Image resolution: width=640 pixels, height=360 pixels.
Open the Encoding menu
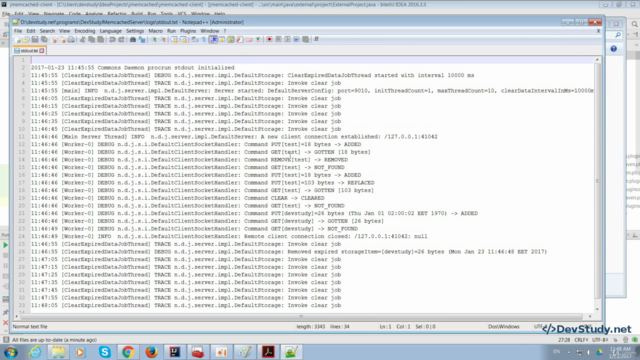click(84, 31)
